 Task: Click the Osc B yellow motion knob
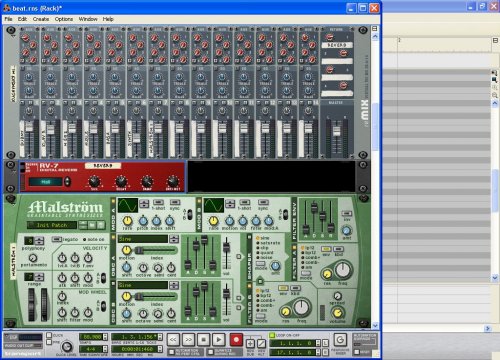tap(126, 296)
